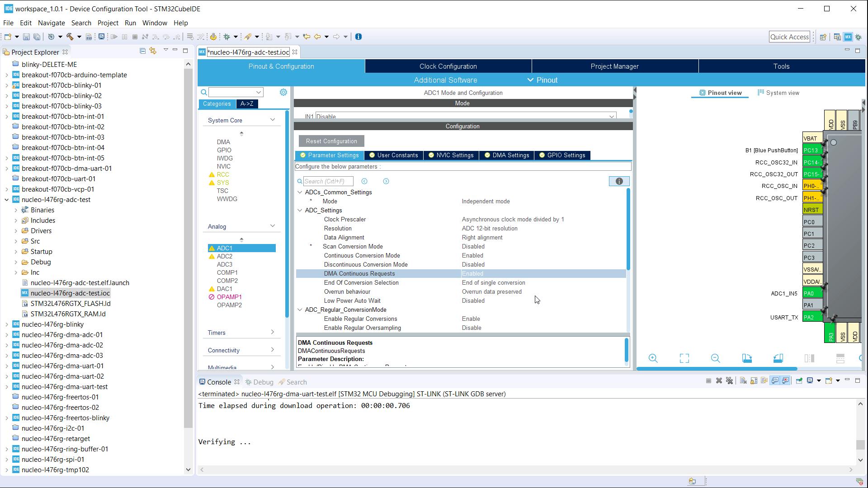Viewport: 868px width, 488px height.
Task: Click the Save icon in the toolbar
Action: pos(26,37)
